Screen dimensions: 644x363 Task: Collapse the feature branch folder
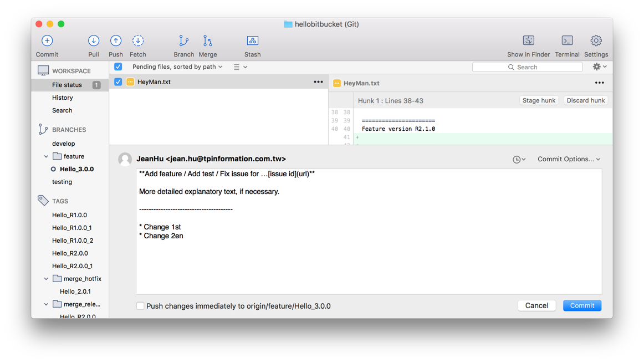pyautogui.click(x=46, y=156)
